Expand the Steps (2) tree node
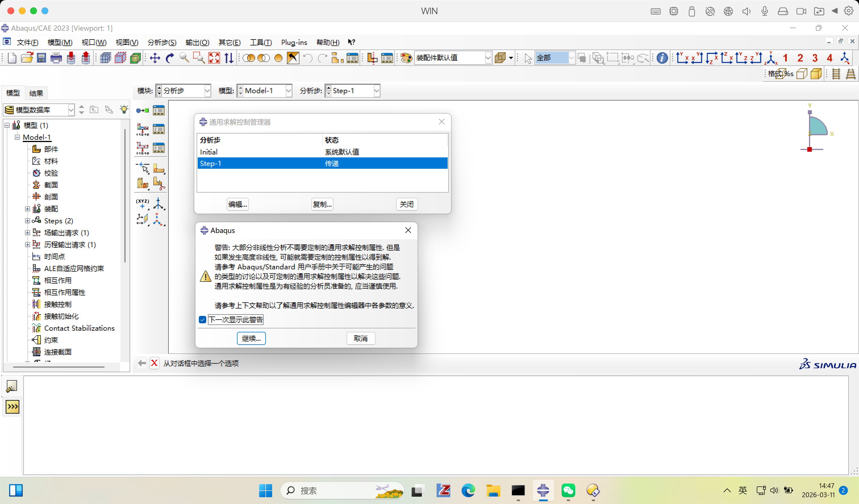 27,221
